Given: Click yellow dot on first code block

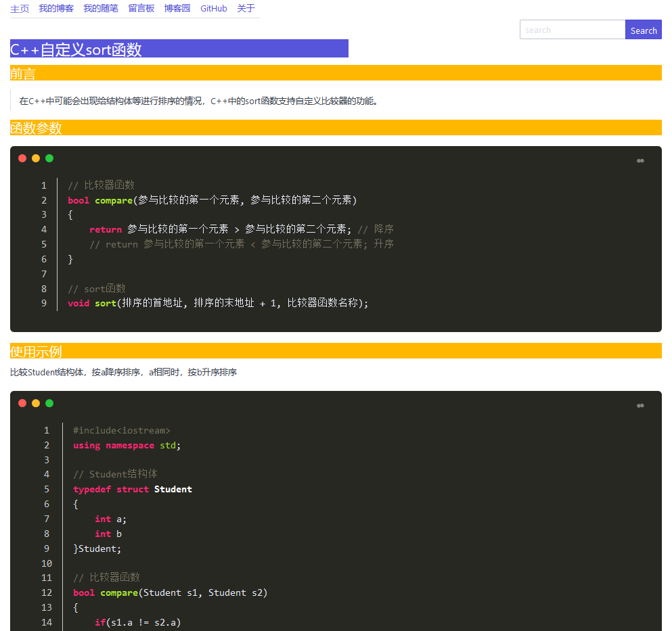Looking at the screenshot, I should pyautogui.click(x=36, y=158).
